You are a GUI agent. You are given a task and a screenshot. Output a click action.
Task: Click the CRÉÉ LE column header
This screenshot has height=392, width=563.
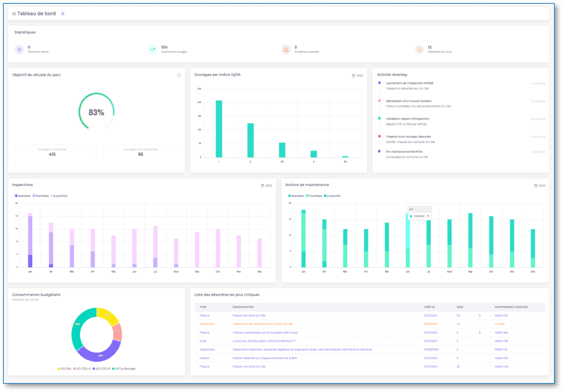pyautogui.click(x=429, y=307)
